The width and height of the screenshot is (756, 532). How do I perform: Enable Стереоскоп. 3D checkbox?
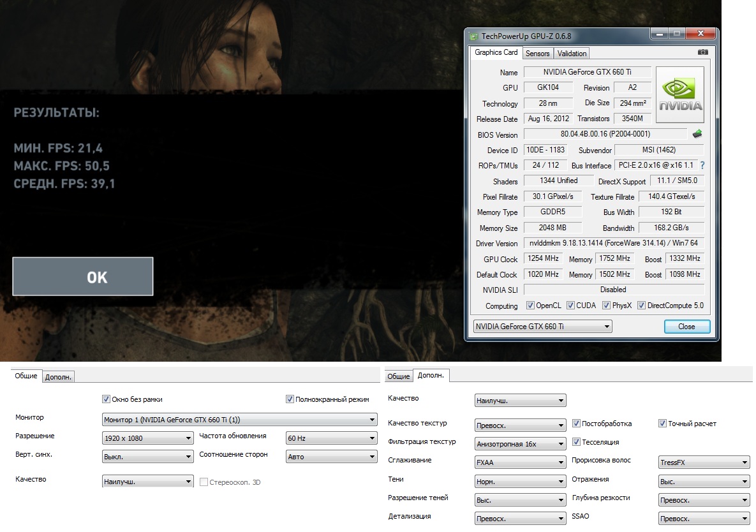pos(204,482)
